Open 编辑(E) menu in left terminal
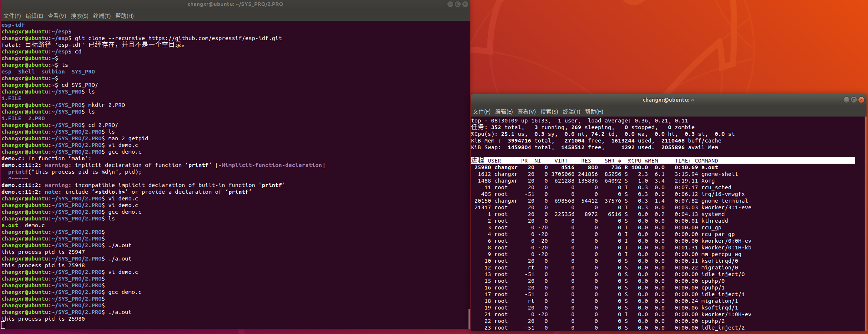The image size is (868, 334). (x=34, y=16)
